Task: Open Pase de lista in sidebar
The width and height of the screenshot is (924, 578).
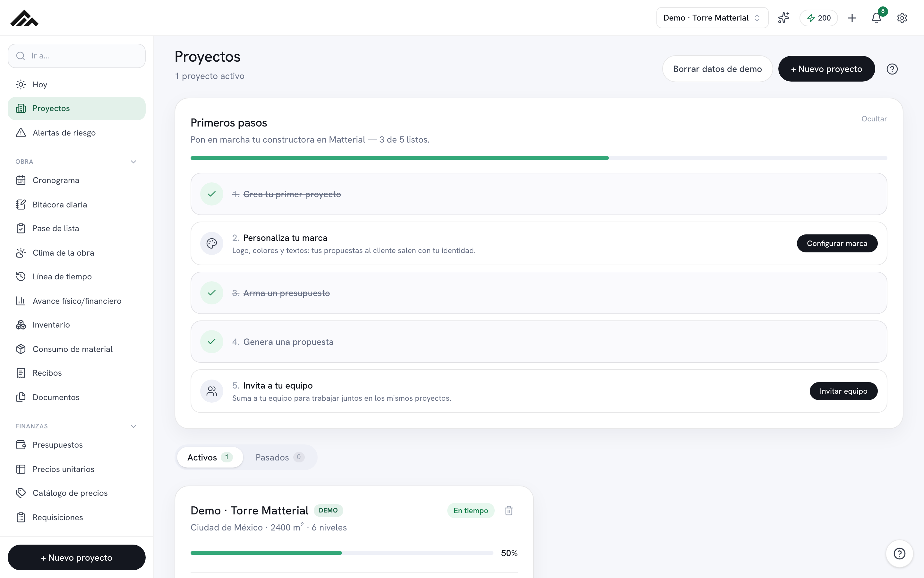Action: click(x=77, y=228)
